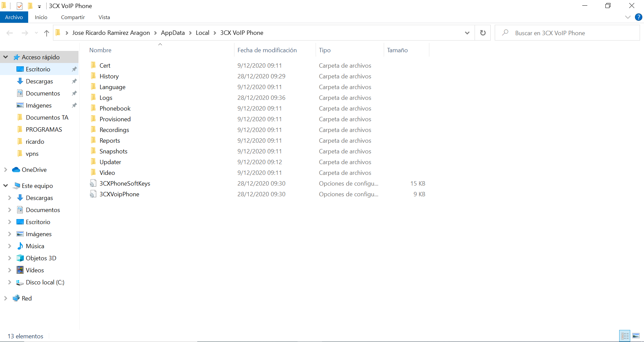Open the ricardo quick access folder
Image resolution: width=644 pixels, height=342 pixels.
click(35, 141)
